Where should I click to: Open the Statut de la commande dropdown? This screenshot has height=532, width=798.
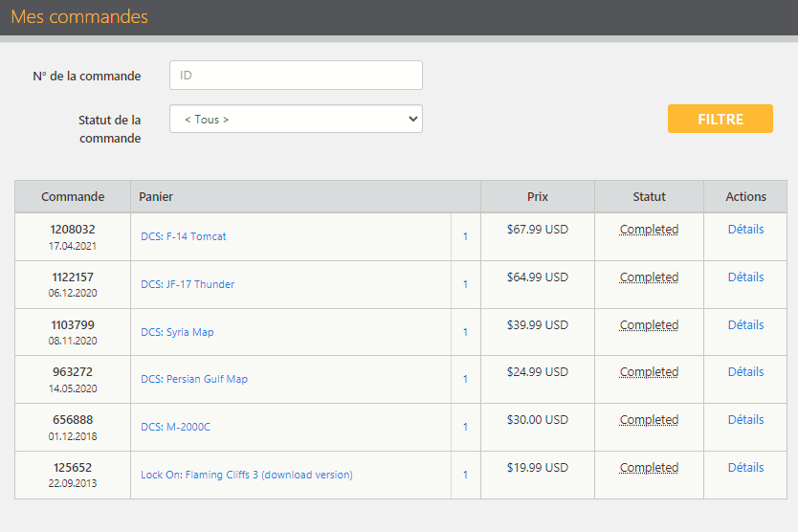(296, 120)
